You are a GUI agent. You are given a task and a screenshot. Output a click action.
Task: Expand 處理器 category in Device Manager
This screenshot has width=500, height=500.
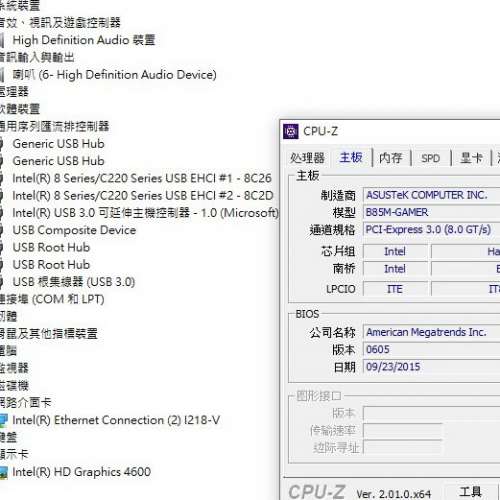(x=14, y=92)
